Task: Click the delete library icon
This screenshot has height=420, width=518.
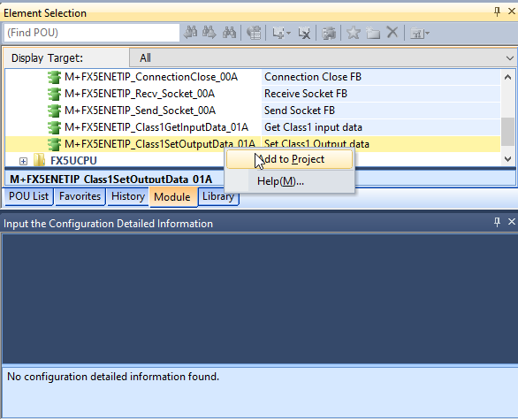Action: [x=304, y=33]
